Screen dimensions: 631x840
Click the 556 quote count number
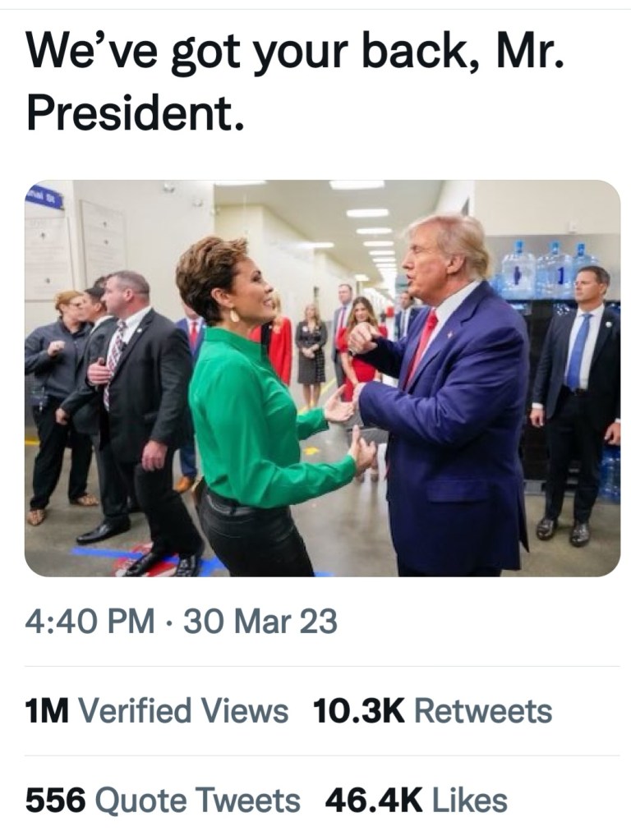click(55, 801)
